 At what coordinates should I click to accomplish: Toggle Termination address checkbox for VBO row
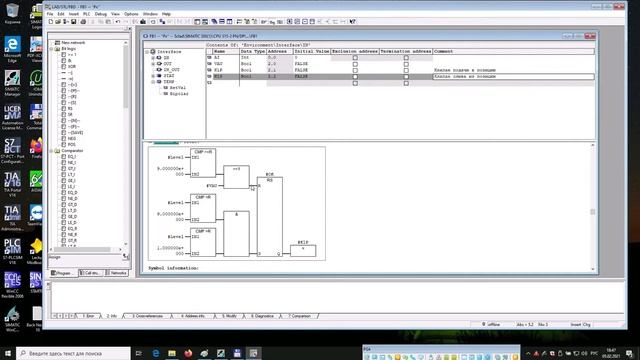point(406,64)
